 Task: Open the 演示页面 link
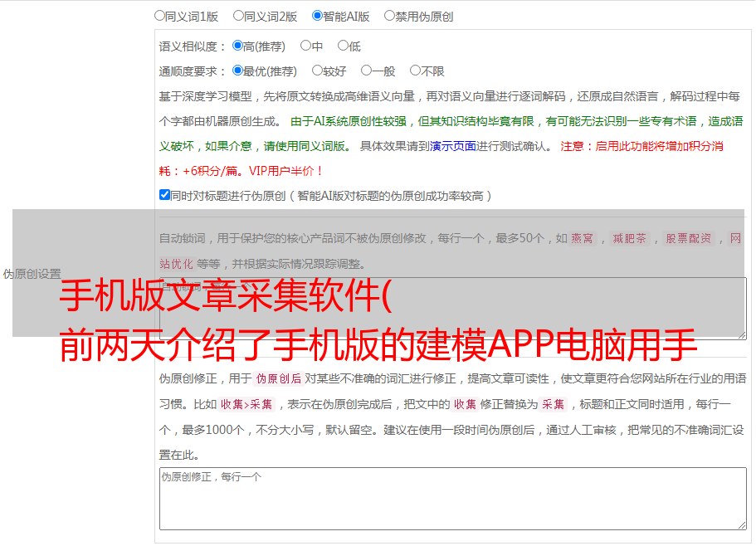[x=453, y=146]
